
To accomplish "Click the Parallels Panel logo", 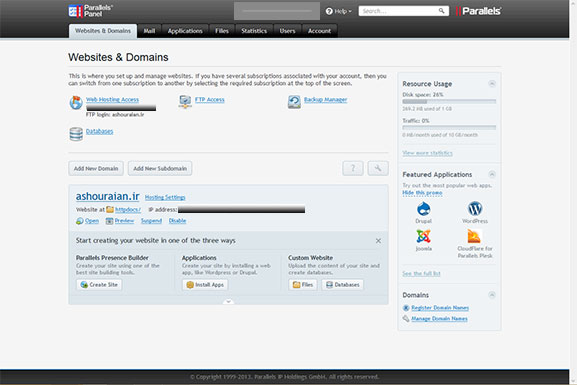I will (91, 11).
